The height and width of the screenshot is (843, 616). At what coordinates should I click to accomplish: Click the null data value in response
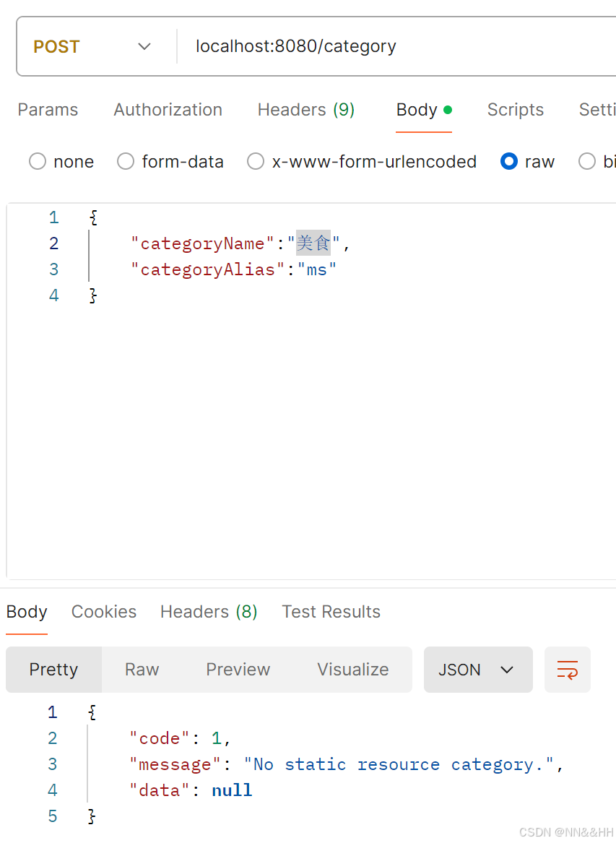pos(232,790)
